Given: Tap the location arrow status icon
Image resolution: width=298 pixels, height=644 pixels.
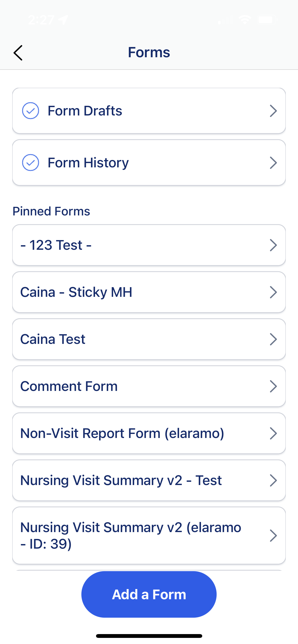Looking at the screenshot, I should click(x=63, y=20).
